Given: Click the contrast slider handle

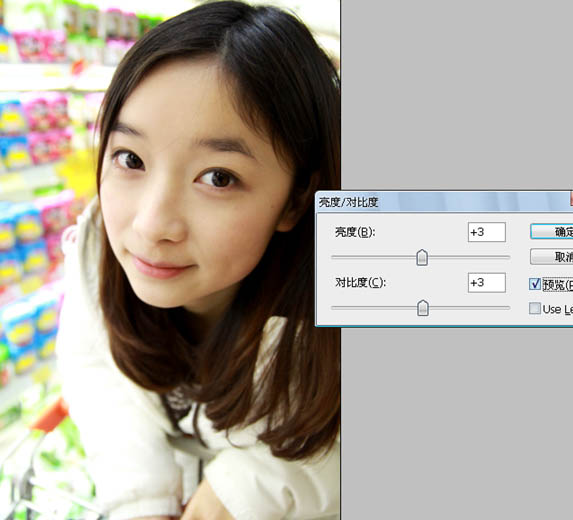Looking at the screenshot, I should pyautogui.click(x=422, y=308).
